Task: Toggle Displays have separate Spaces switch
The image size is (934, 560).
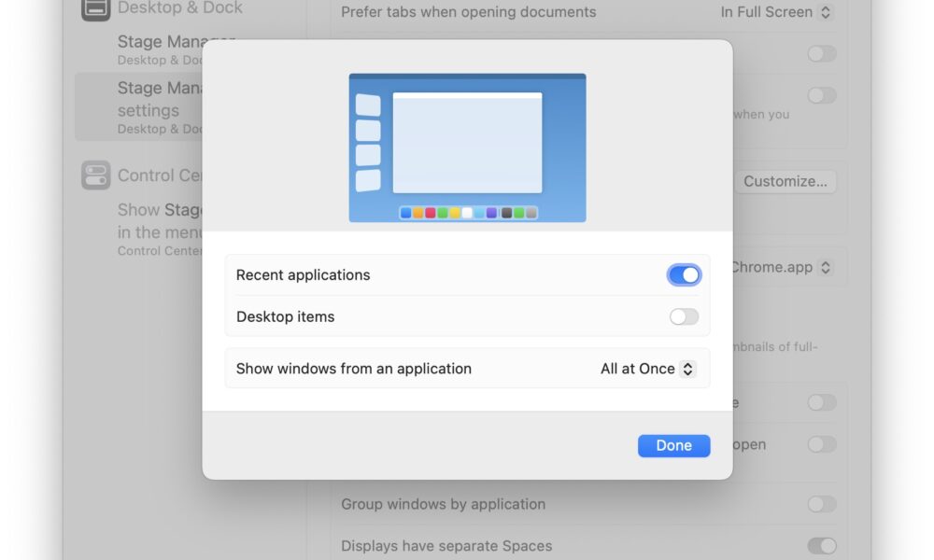Action: pos(822,546)
